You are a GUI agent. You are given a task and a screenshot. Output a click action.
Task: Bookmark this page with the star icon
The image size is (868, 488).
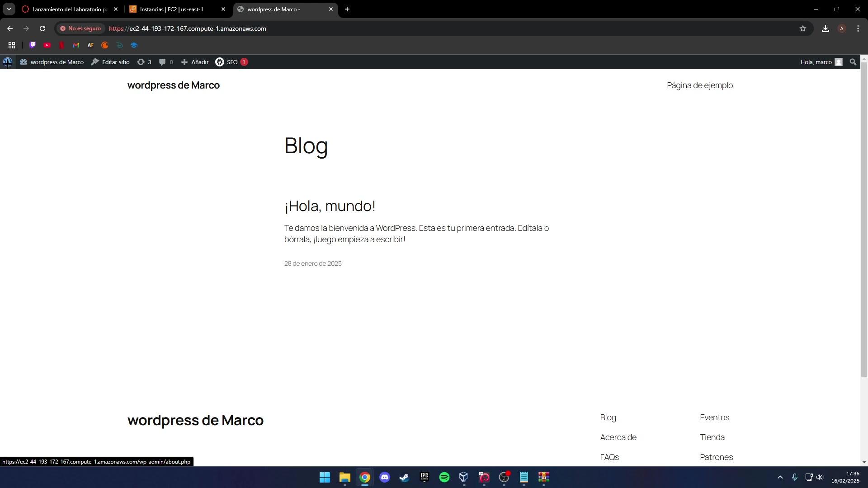(802, 28)
